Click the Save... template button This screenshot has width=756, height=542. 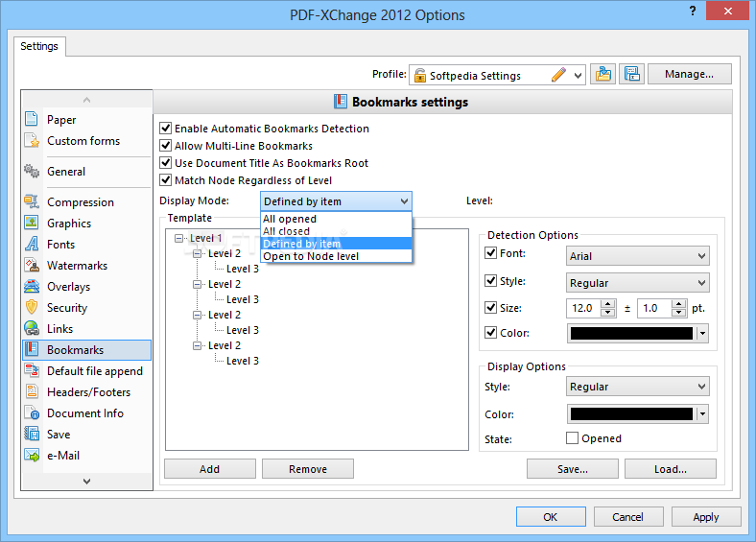[573, 469]
